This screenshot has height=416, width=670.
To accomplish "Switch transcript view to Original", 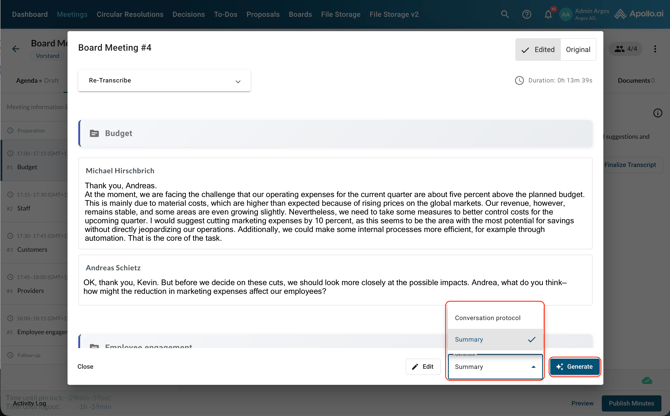I will pos(578,49).
